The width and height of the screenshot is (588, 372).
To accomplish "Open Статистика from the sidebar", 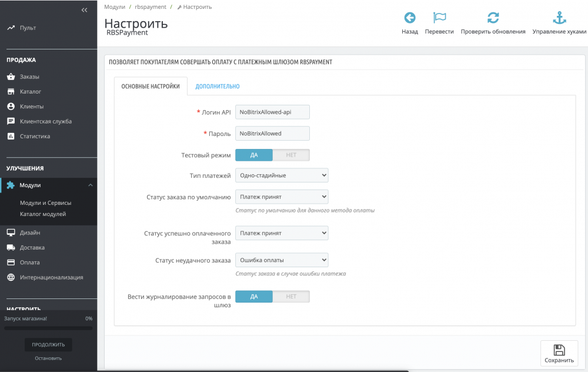I will coord(35,137).
